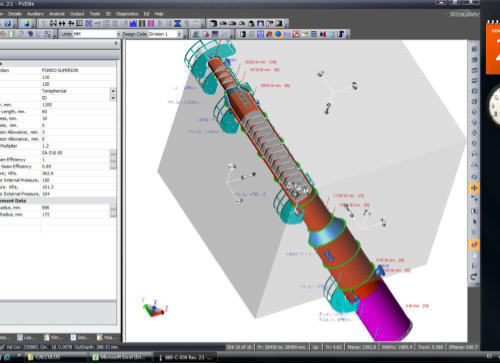Click orange pan icon in right toolbar
The height and width of the screenshot is (364, 500).
coord(474,188)
